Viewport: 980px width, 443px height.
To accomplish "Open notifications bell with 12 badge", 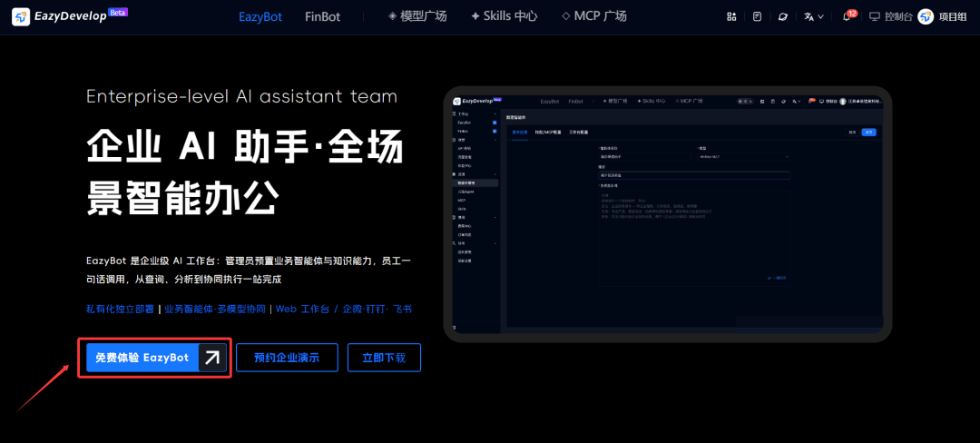I will (848, 16).
